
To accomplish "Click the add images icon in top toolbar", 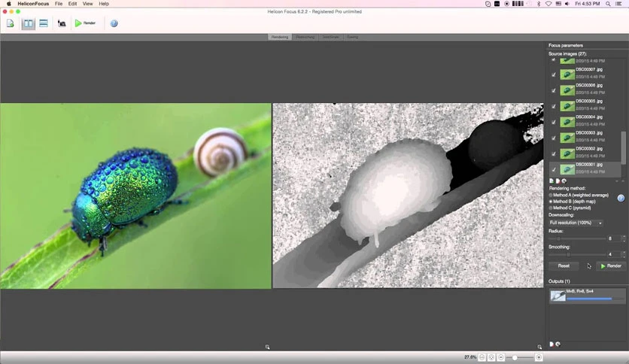I will point(11,23).
